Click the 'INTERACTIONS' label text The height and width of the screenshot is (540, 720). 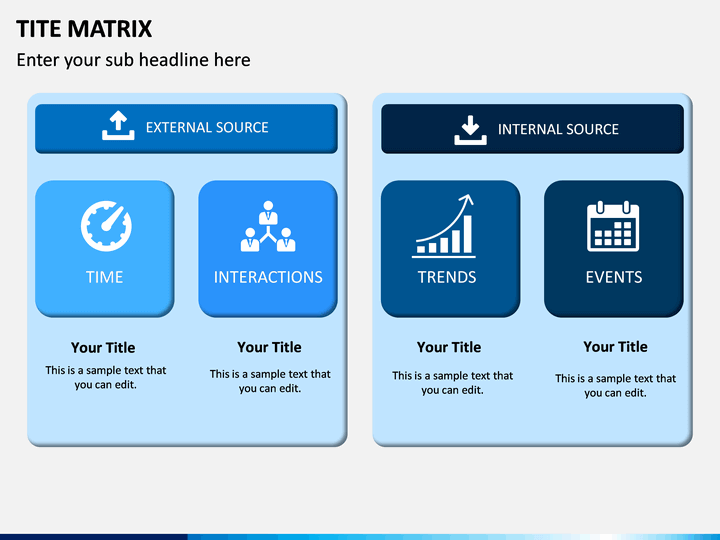[x=268, y=277]
